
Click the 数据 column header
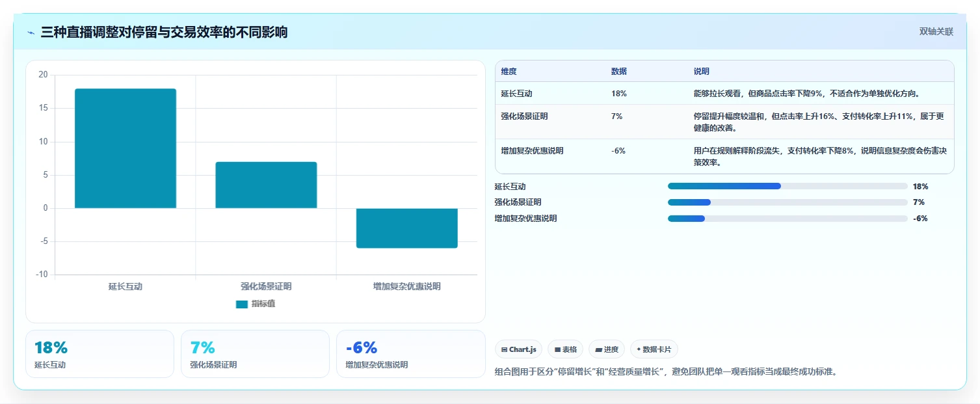(x=619, y=72)
